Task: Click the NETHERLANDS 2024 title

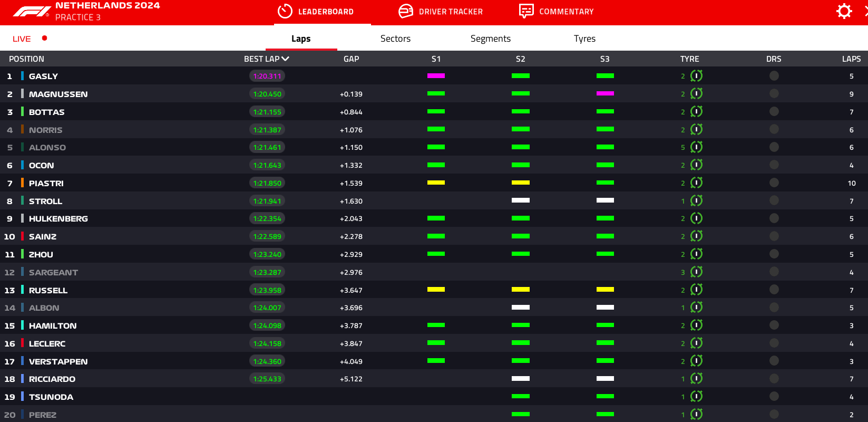Action: (x=108, y=5)
